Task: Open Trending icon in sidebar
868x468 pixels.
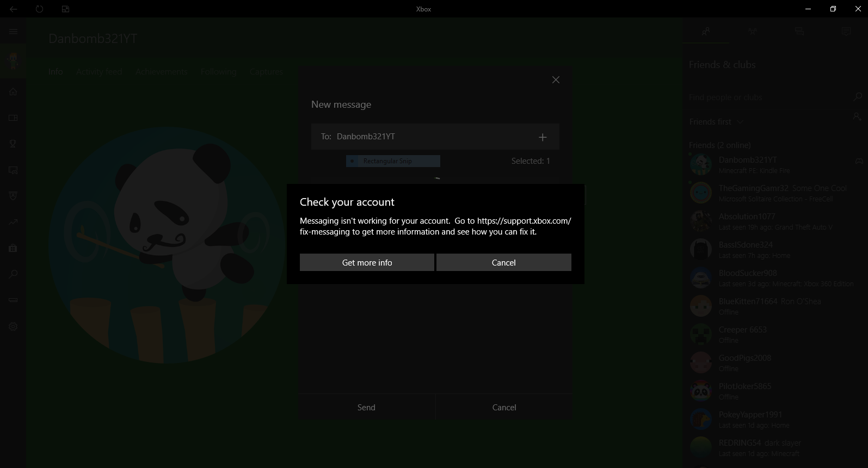Action: coord(13,222)
